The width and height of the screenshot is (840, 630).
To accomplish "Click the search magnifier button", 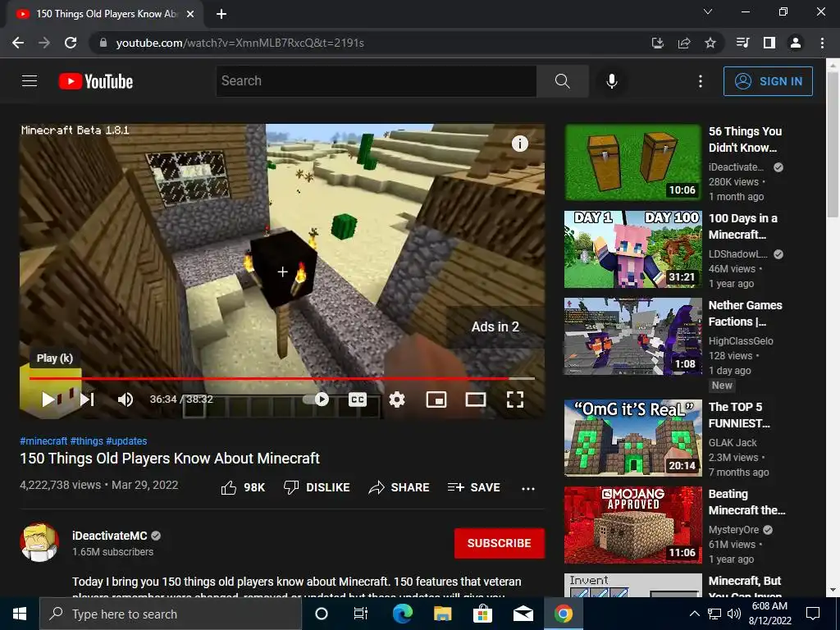I will [x=563, y=81].
